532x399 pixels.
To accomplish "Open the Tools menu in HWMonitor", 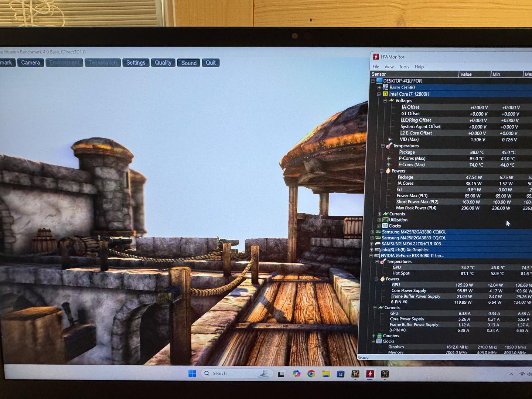I will click(404, 67).
